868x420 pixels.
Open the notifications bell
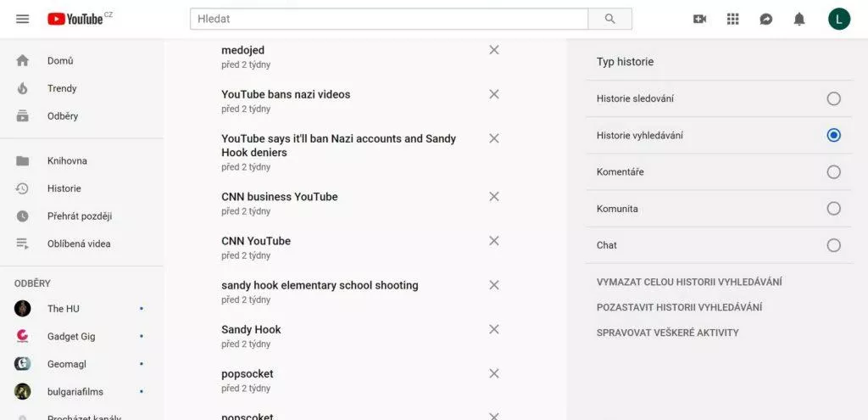pyautogui.click(x=799, y=20)
